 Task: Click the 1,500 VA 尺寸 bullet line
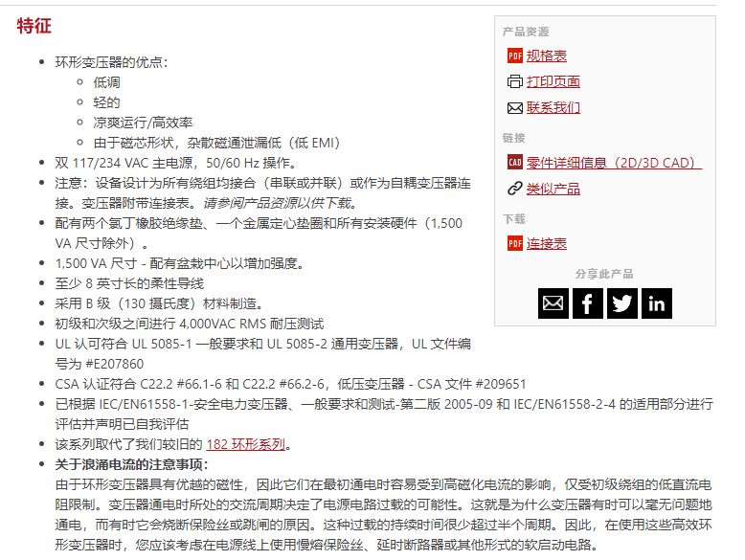[180, 263]
